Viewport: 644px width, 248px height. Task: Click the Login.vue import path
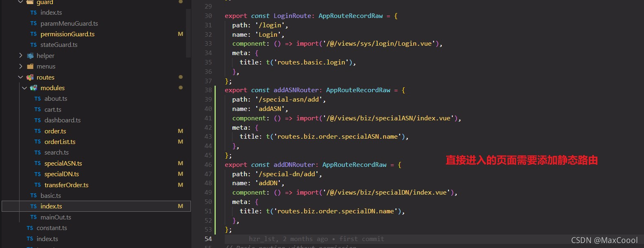coord(379,43)
